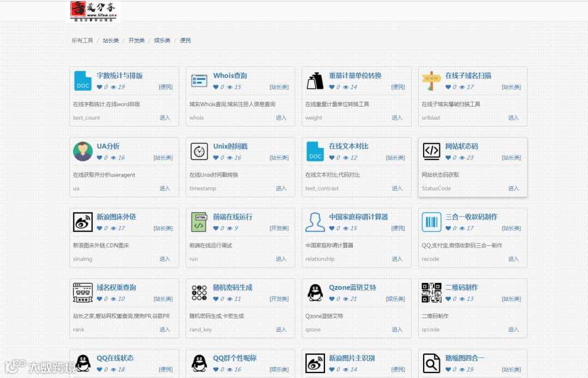This screenshot has height=378, width=588.
Task: Click 进入 in the timestamp card
Action: click(281, 188)
